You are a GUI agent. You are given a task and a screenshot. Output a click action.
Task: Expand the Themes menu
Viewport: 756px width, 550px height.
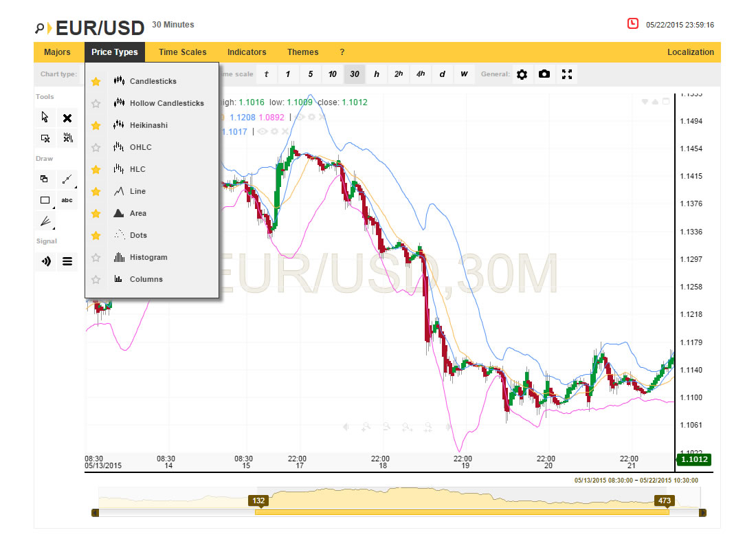(x=302, y=52)
